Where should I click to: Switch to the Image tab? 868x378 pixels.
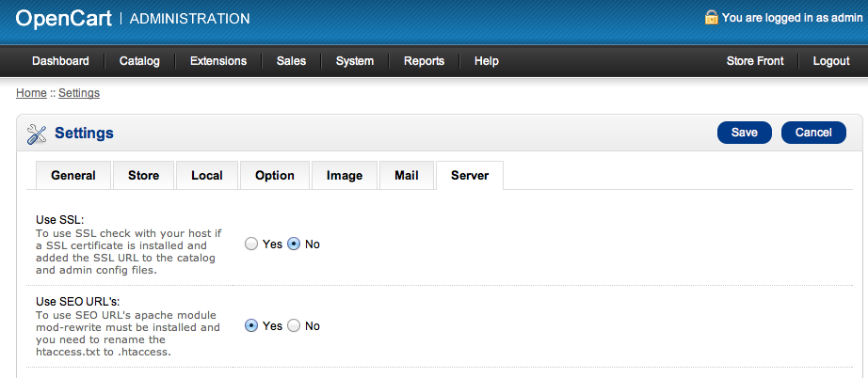tap(345, 175)
